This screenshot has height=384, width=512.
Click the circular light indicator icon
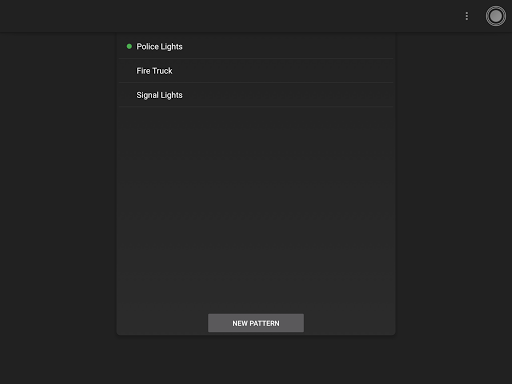click(x=496, y=16)
